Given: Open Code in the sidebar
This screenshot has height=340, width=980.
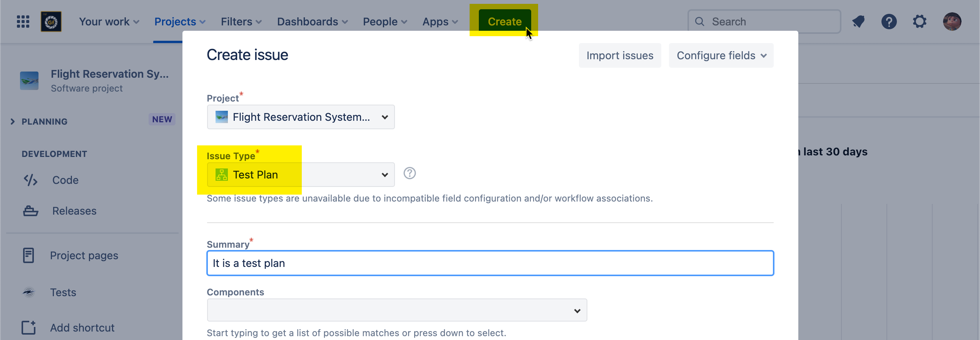Looking at the screenshot, I should [x=65, y=180].
